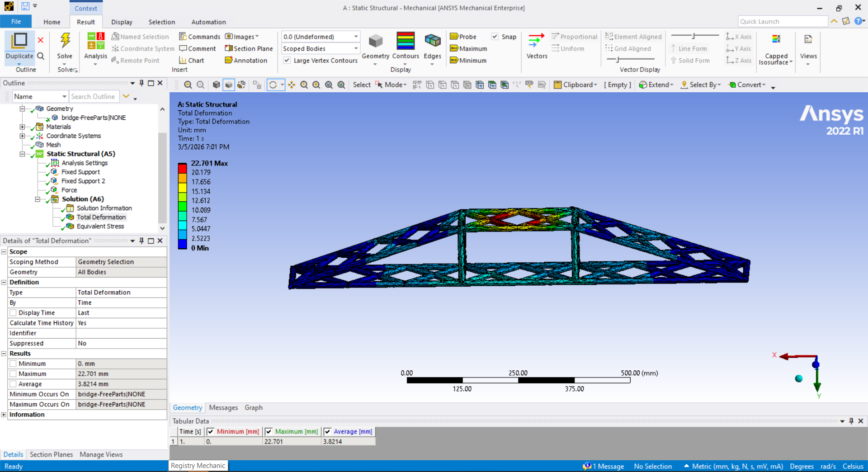The width and height of the screenshot is (868, 472).
Task: Open the Convert menu in the graphics toolbar
Action: pyautogui.click(x=748, y=85)
